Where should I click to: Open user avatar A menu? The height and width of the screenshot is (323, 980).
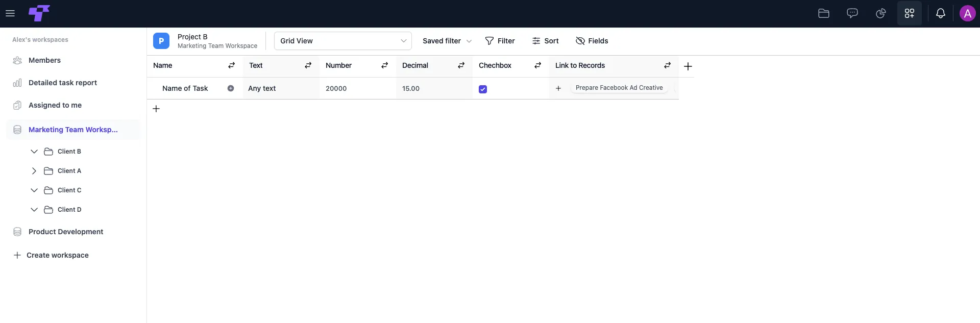point(968,13)
